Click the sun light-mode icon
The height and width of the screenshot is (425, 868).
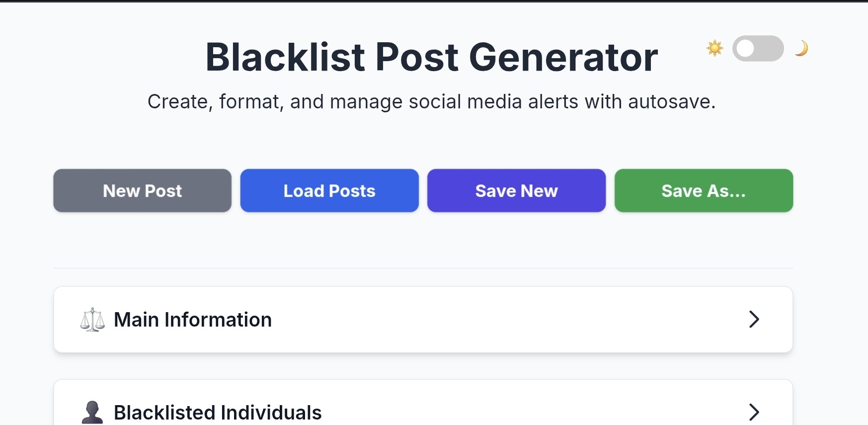coord(714,48)
